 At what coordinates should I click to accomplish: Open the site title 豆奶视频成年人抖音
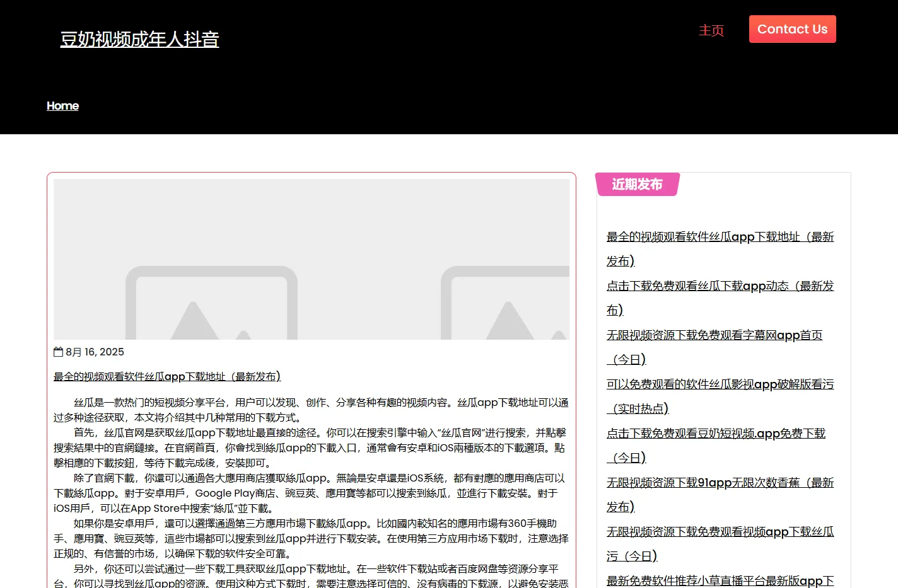[139, 39]
